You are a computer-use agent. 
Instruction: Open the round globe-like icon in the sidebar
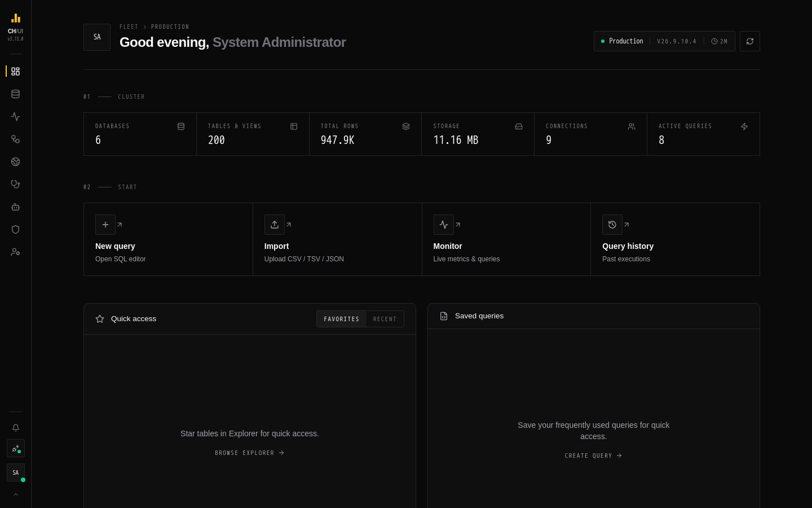point(16,162)
